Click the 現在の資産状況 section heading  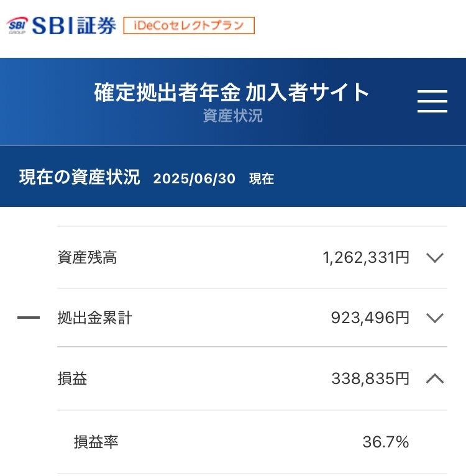80,177
